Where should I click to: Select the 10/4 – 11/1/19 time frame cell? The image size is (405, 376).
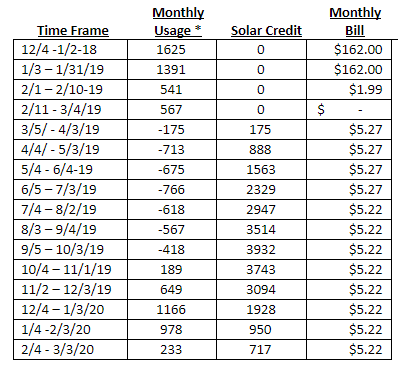click(x=70, y=270)
